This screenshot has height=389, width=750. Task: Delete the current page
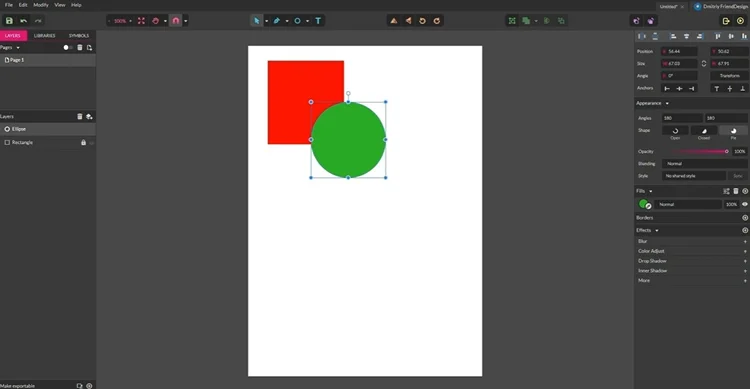tap(80, 47)
